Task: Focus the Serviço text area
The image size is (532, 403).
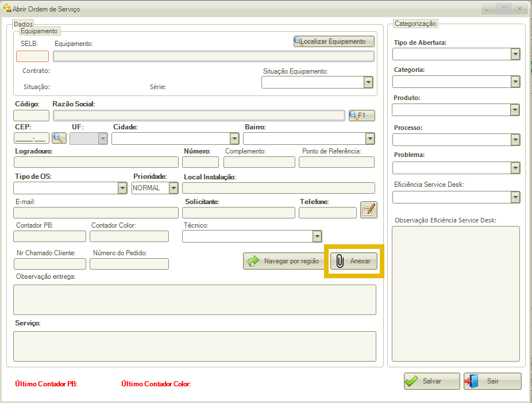Action: 195,346
